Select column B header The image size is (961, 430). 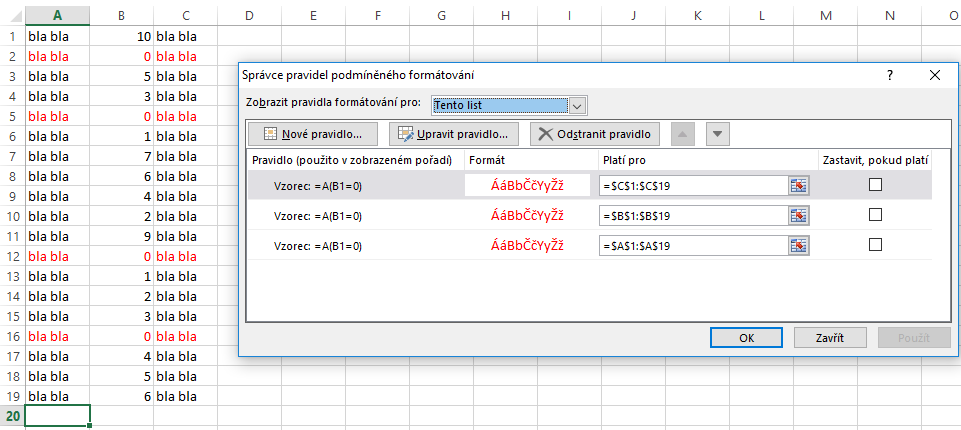[x=121, y=15]
